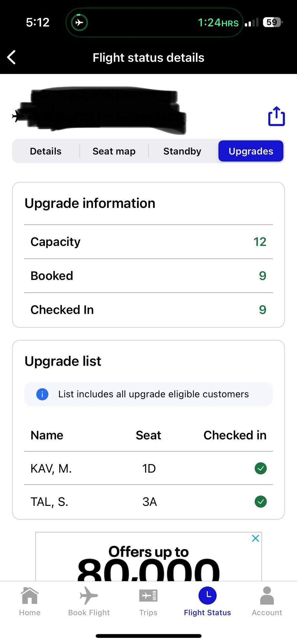Image resolution: width=297 pixels, height=644 pixels.
Task: Switch to the Seat map tab
Action: tap(114, 151)
